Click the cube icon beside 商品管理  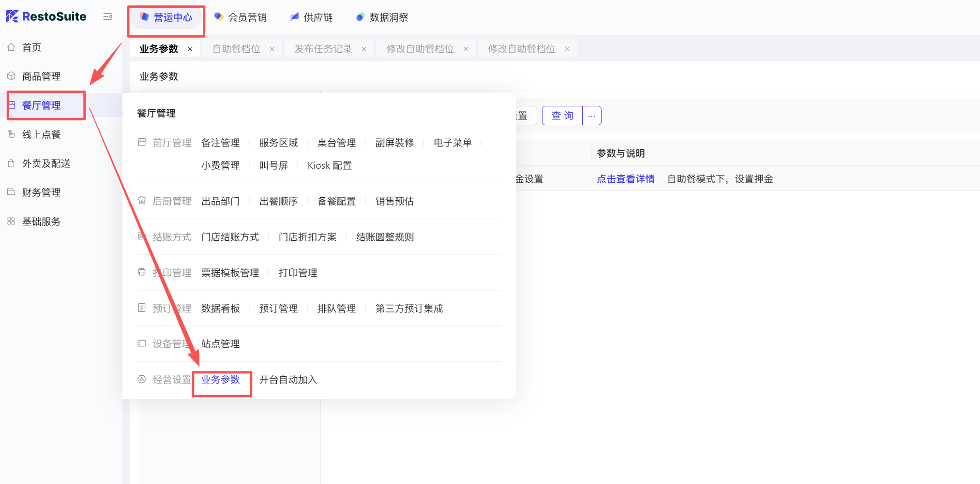[x=12, y=76]
